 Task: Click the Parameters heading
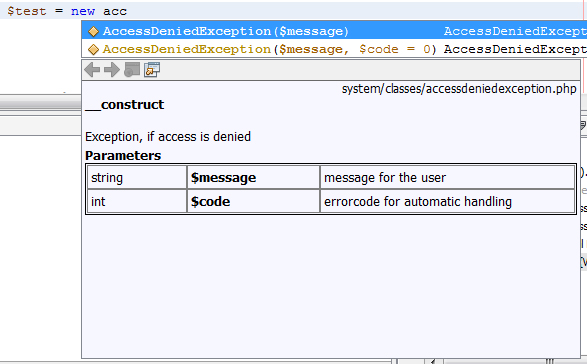(x=123, y=155)
